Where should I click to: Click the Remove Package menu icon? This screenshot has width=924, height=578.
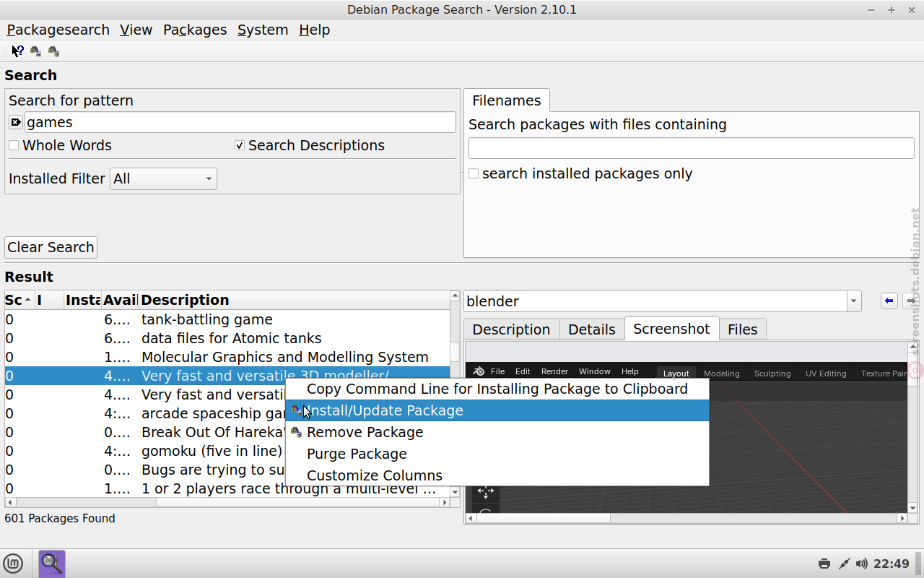(296, 432)
